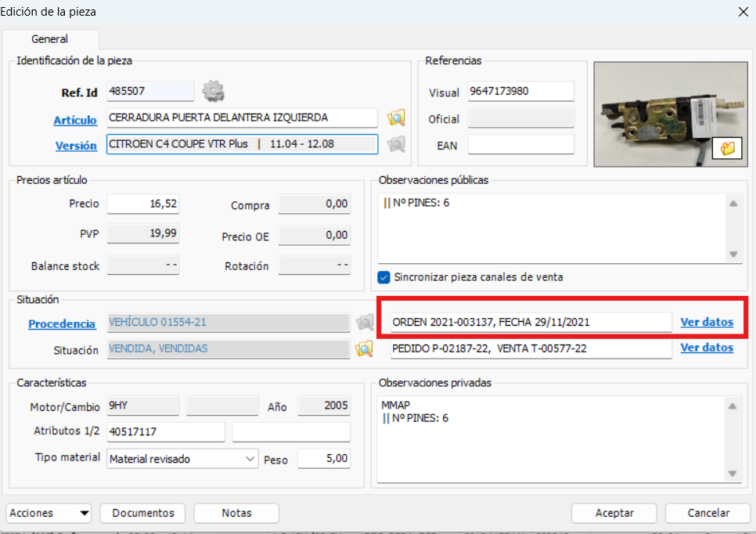Follow the Artículo link label
Viewport: 756px width, 534px height.
point(75,120)
